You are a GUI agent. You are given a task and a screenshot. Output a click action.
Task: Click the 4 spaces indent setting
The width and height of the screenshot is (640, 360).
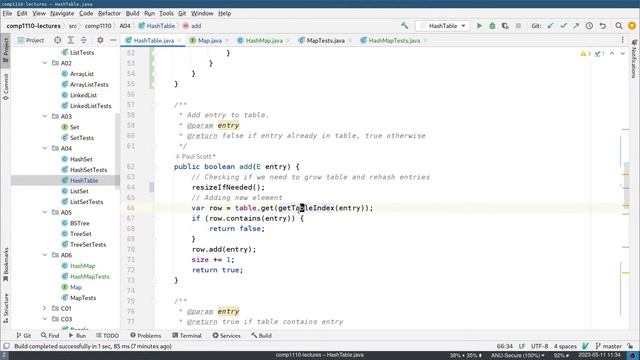pyautogui.click(x=565, y=346)
